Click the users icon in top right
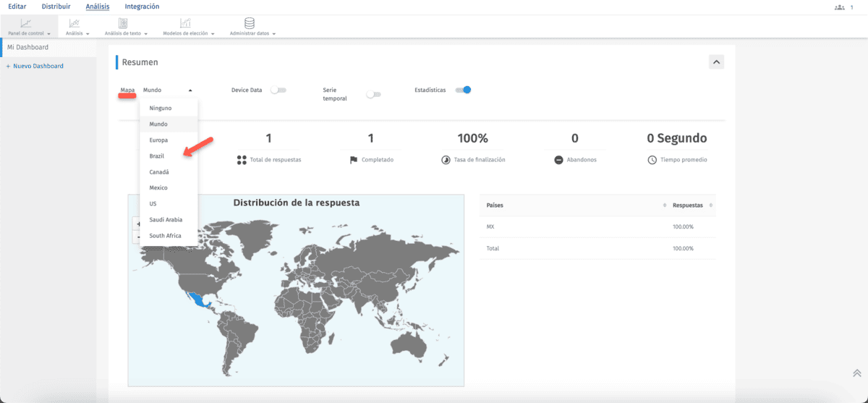Screen dimensions: 868x403 click(839, 7)
